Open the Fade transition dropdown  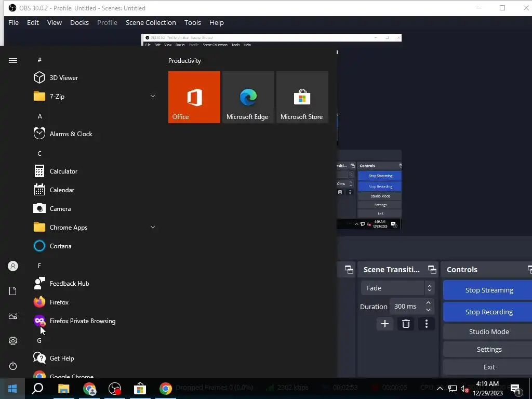point(397,288)
